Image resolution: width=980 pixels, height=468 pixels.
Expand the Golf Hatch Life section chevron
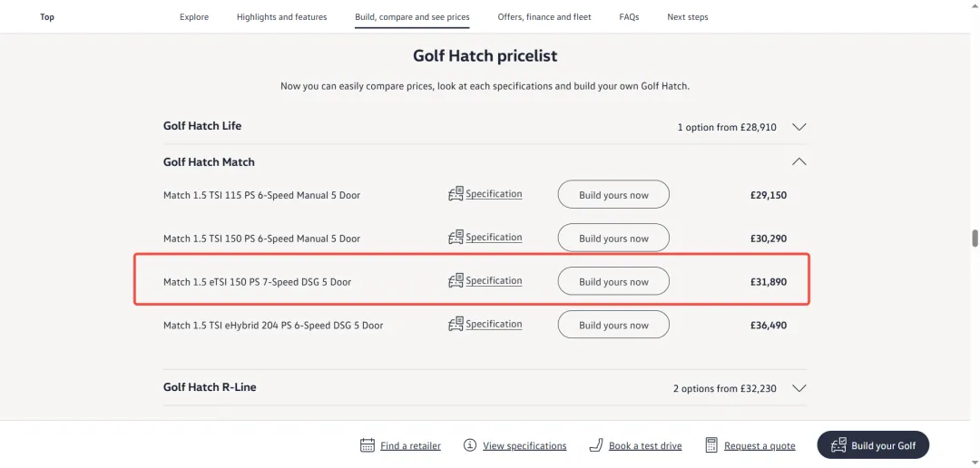pyautogui.click(x=799, y=127)
